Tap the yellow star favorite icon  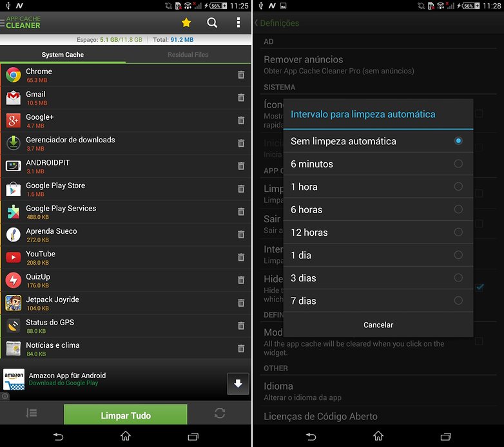[186, 23]
